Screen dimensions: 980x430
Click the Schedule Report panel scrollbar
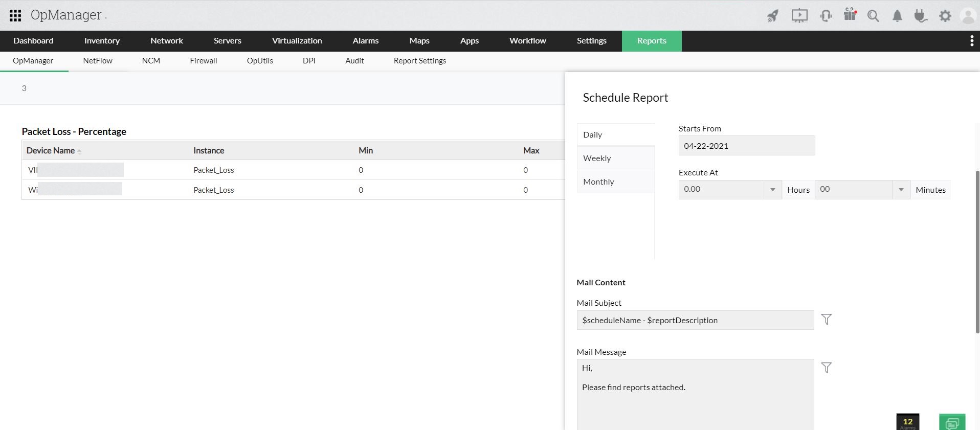(x=977, y=252)
